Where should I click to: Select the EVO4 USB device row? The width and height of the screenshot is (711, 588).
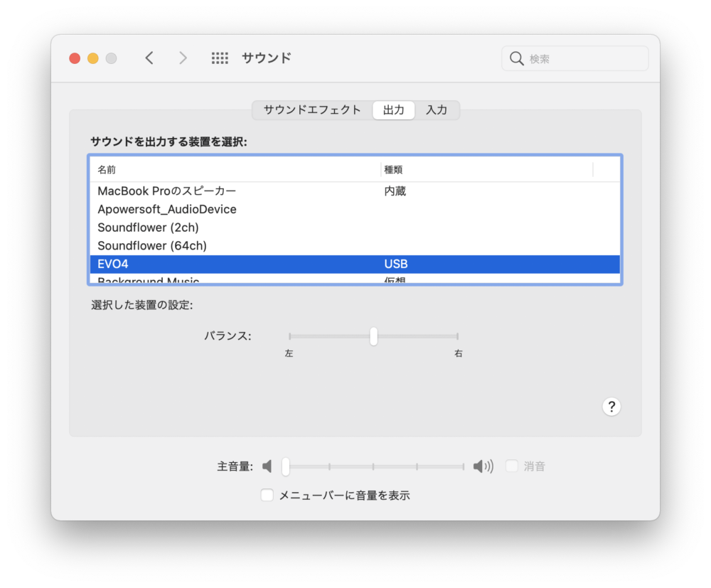point(355,264)
